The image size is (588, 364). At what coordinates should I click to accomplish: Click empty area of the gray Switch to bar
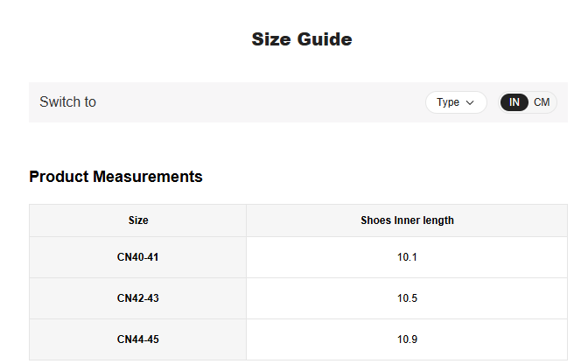tap(262, 102)
